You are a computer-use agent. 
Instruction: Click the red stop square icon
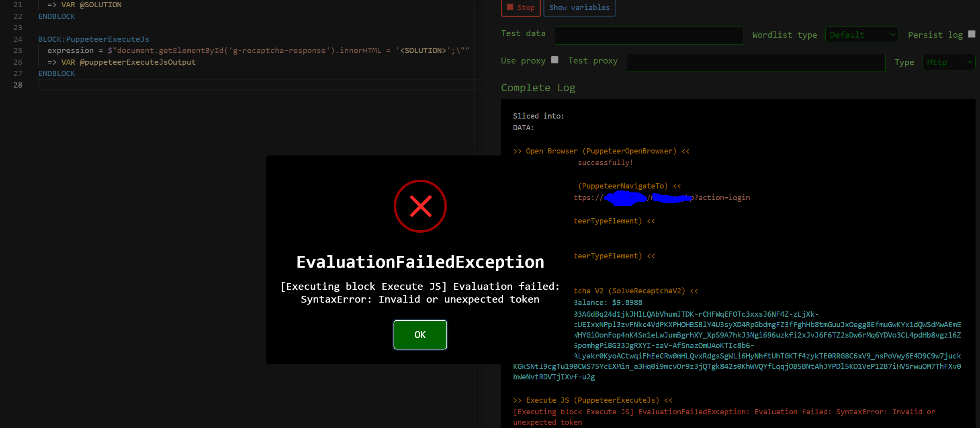pyautogui.click(x=510, y=7)
